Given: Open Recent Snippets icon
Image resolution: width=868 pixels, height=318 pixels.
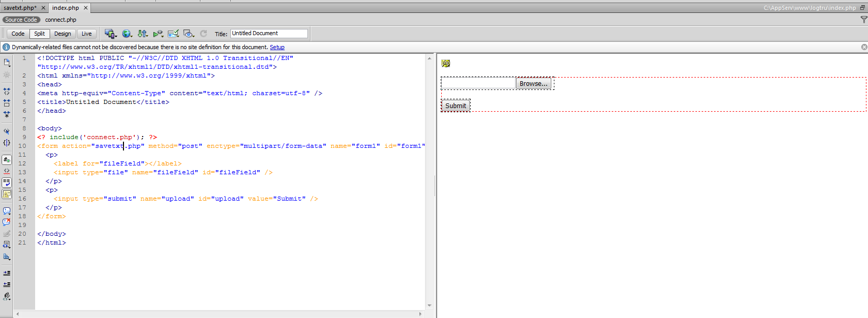Looking at the screenshot, I should (7, 245).
